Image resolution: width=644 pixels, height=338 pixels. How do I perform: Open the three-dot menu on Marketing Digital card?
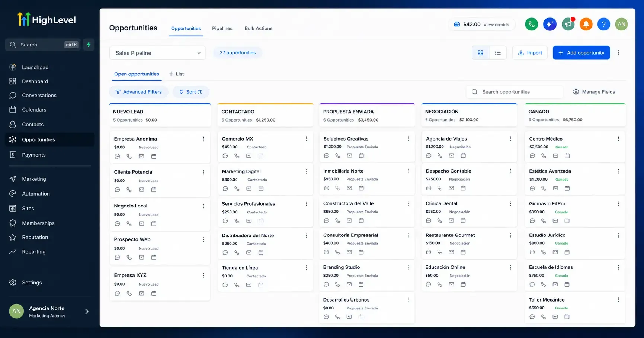(x=306, y=171)
